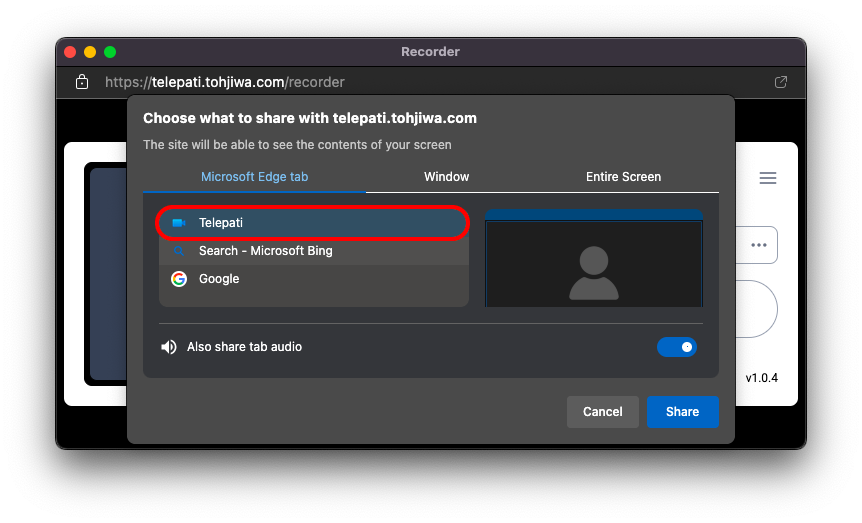Switch to the Entire Screen tab
The width and height of the screenshot is (862, 523).
pyautogui.click(x=623, y=177)
